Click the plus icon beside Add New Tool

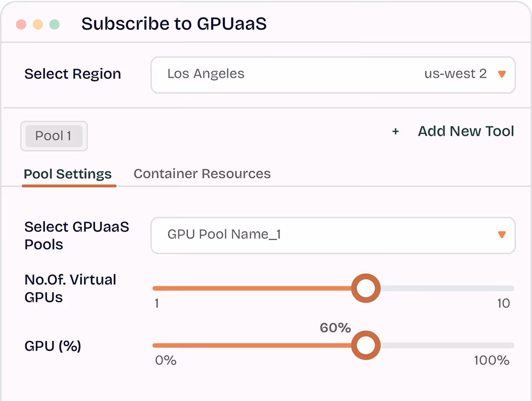pyautogui.click(x=395, y=131)
